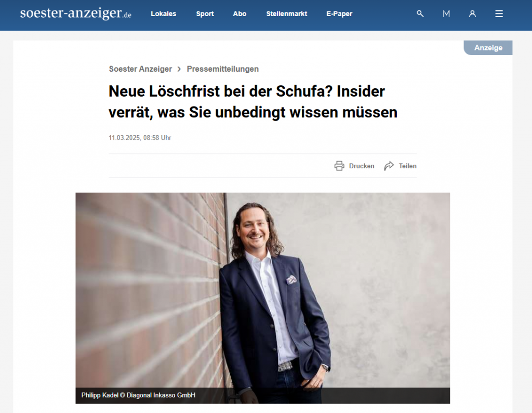Click the M media icon in header
Viewport: 532px width, 413px height.
446,14
